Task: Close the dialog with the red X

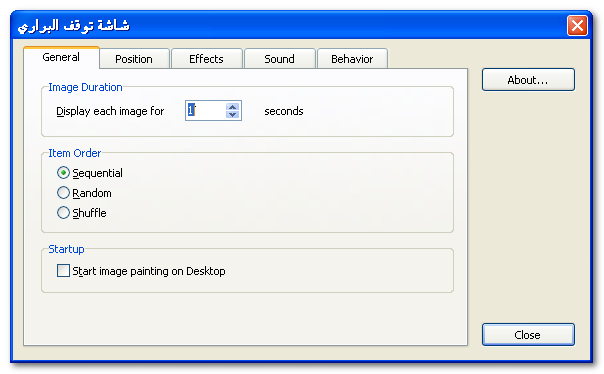Action: (x=577, y=25)
